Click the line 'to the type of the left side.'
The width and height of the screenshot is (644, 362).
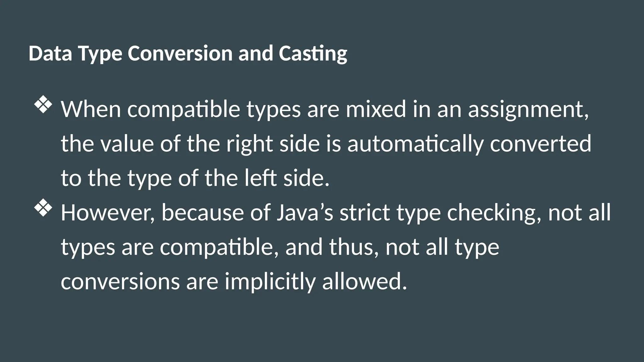pyautogui.click(x=195, y=178)
